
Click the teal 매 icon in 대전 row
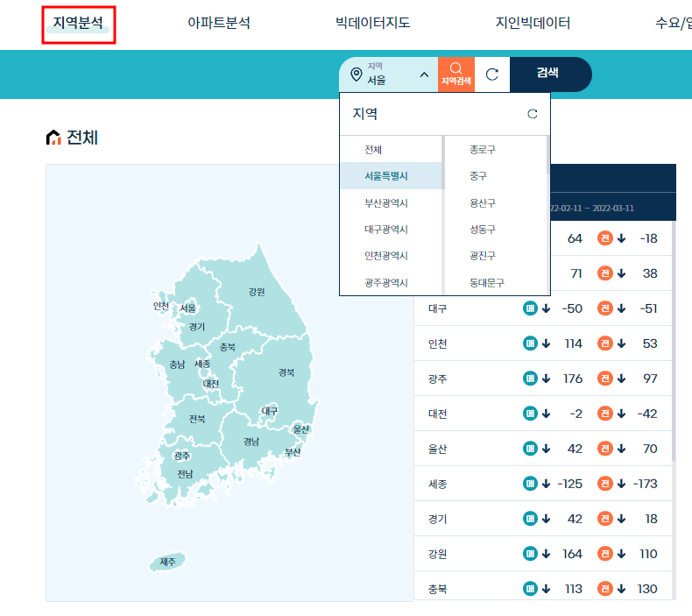[530, 414]
